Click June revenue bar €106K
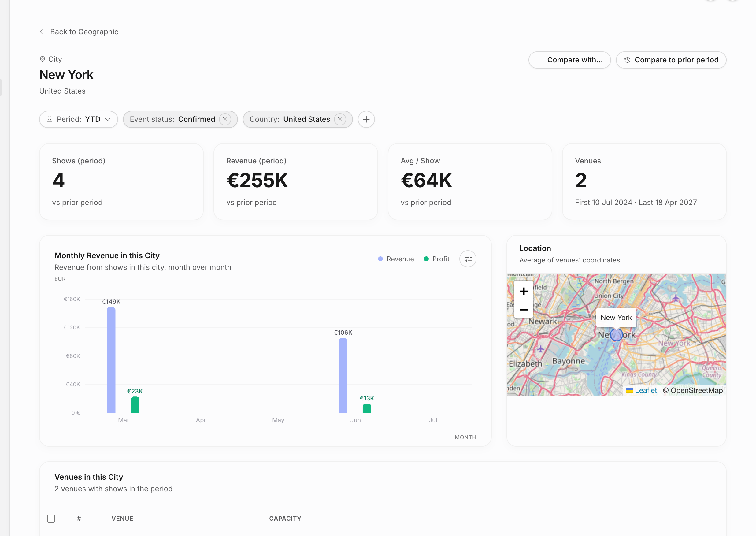This screenshot has width=756, height=536. [x=343, y=375]
